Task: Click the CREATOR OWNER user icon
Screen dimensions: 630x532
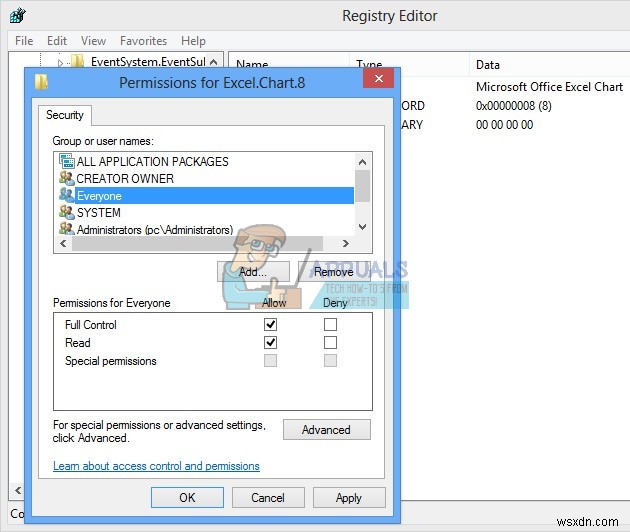Action: pyautogui.click(x=67, y=178)
